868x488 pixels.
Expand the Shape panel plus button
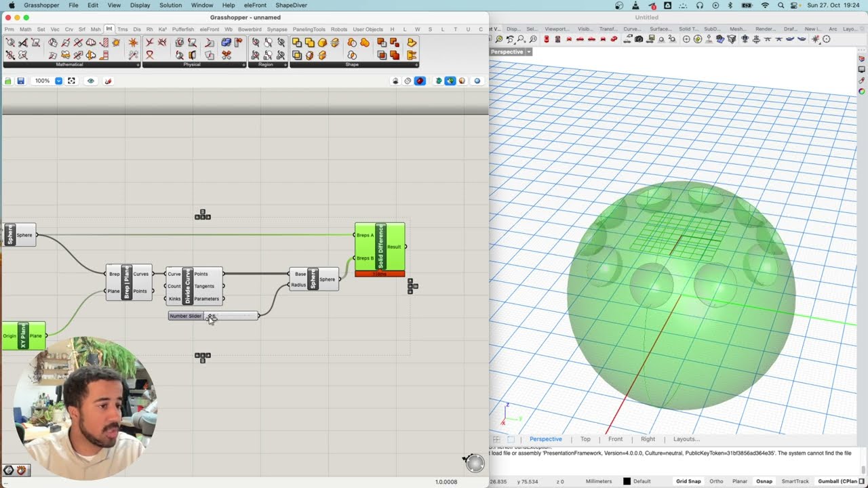coord(416,64)
